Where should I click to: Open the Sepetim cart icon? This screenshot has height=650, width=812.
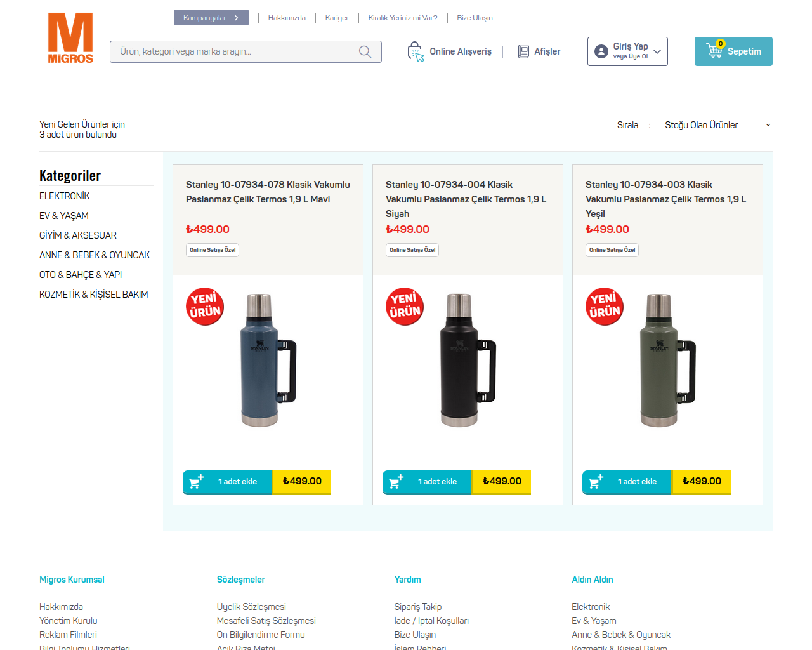pyautogui.click(x=716, y=49)
